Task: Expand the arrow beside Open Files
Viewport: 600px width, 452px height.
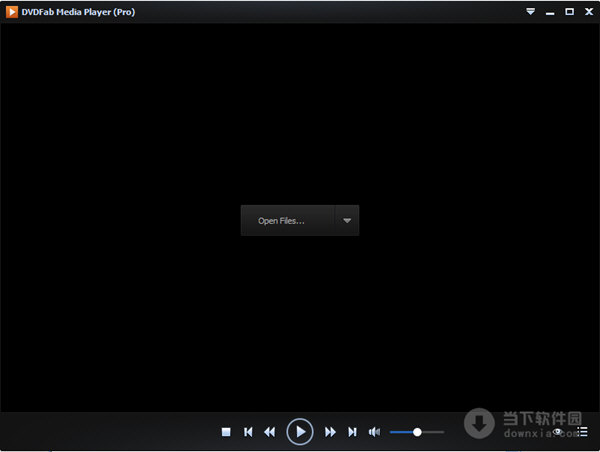Action: coord(347,220)
